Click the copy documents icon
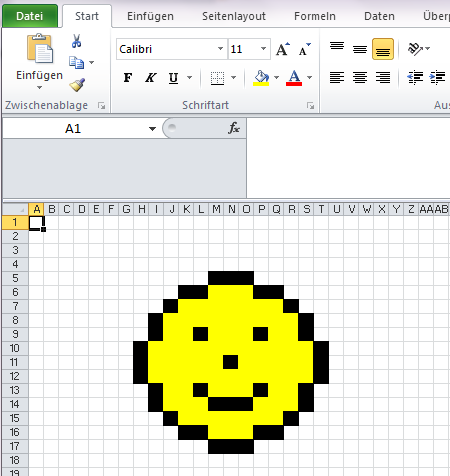This screenshot has width=450, height=476. point(76,62)
